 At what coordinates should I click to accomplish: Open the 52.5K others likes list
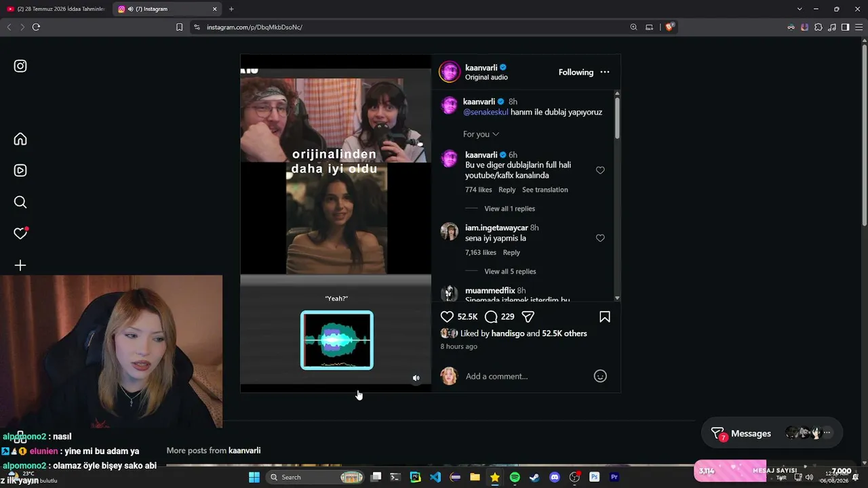(564, 333)
